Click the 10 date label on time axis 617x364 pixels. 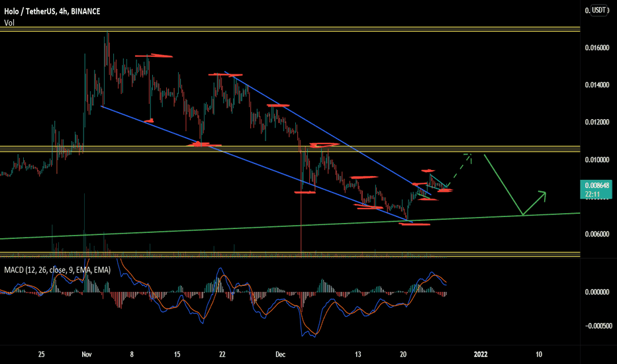pos(539,355)
